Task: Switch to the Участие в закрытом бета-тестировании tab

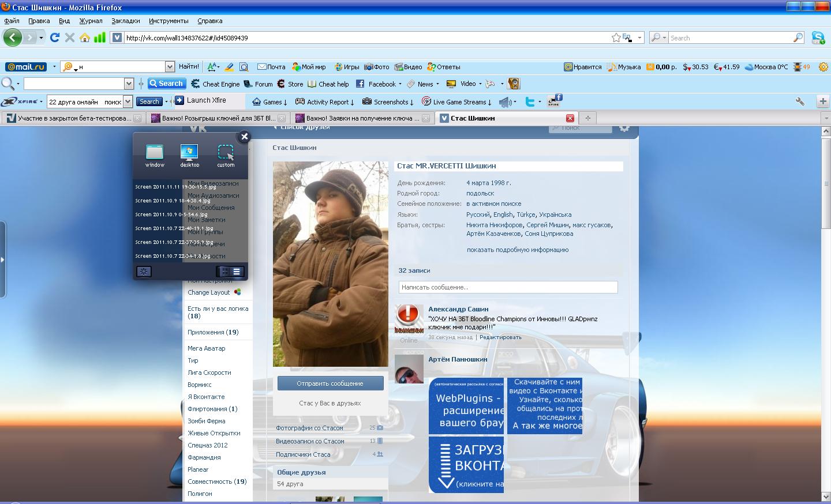Action: [x=69, y=118]
